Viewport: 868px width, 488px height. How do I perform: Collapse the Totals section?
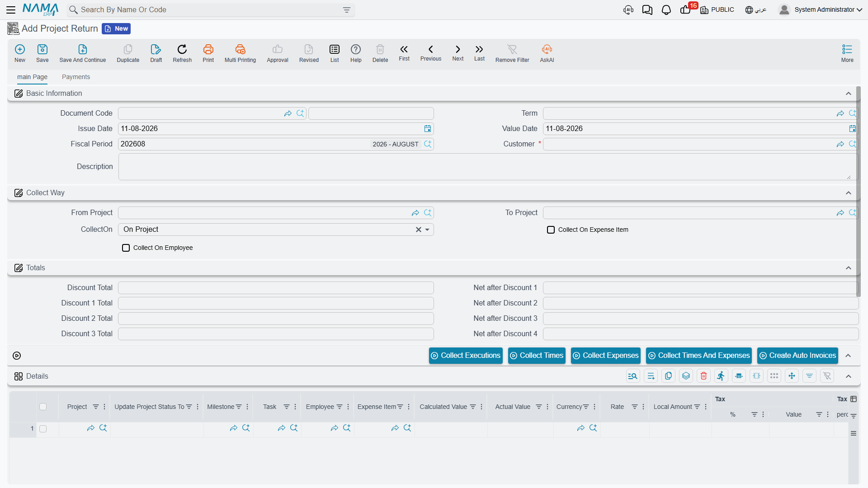(849, 268)
